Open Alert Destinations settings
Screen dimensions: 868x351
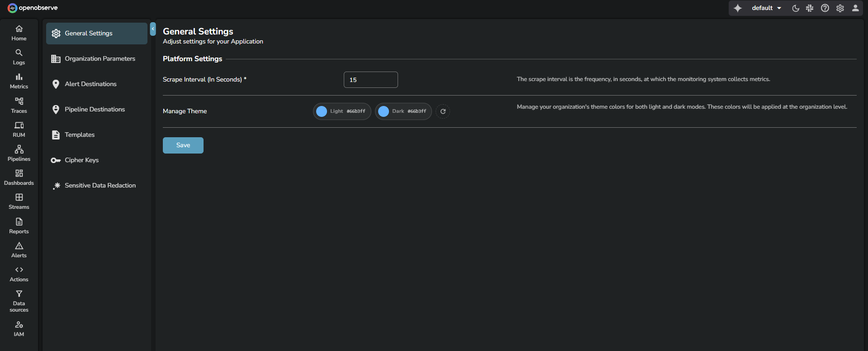pos(97,84)
